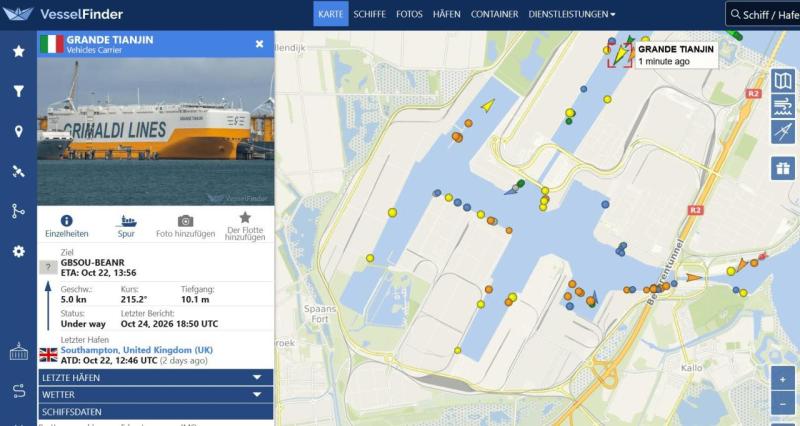The height and width of the screenshot is (426, 800).
Task: Select ATD: Oct 22, 12:46 UTC text
Action: click(x=109, y=361)
